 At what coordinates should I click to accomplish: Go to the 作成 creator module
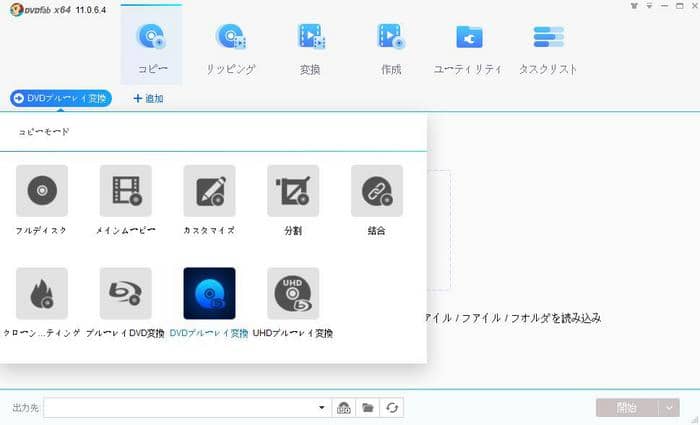tap(391, 48)
